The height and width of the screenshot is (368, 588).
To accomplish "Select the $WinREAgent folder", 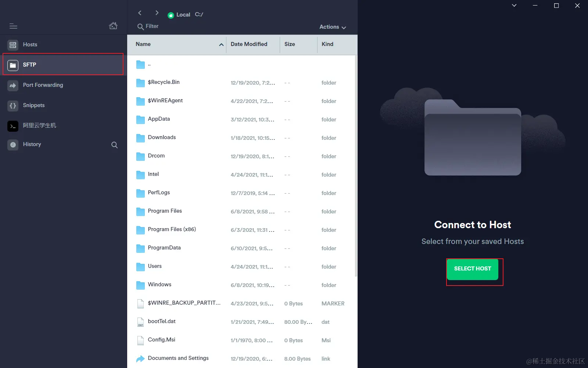I will pos(242,101).
